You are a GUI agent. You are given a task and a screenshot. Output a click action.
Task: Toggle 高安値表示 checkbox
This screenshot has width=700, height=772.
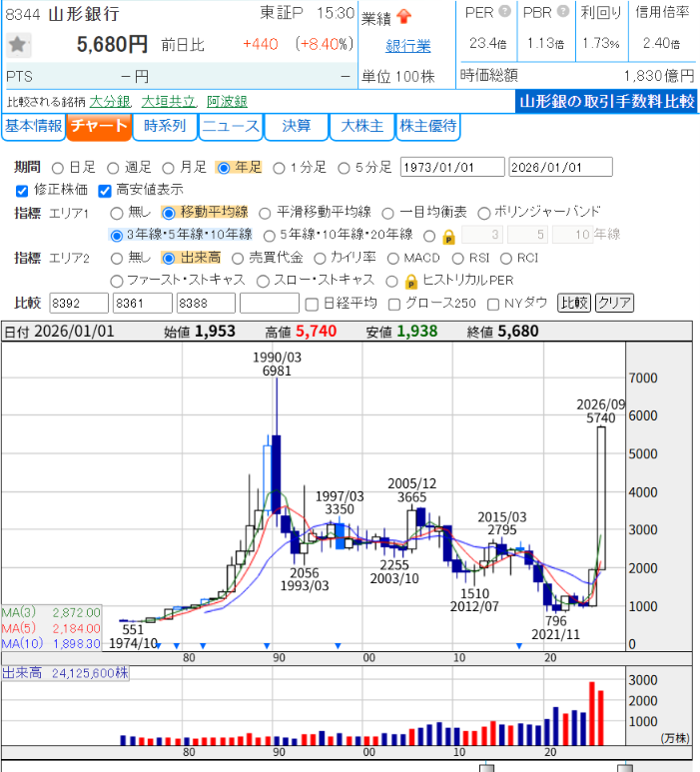tap(105, 191)
